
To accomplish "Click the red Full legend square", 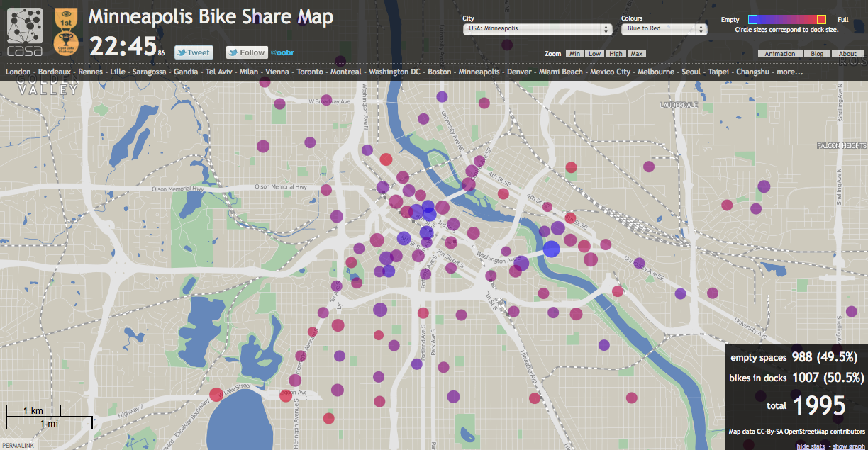I will click(821, 19).
